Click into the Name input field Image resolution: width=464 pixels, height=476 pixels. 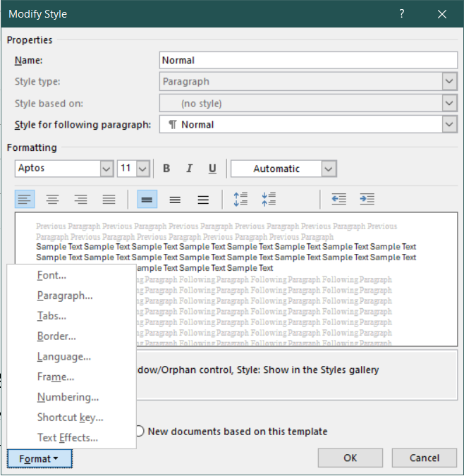click(308, 60)
